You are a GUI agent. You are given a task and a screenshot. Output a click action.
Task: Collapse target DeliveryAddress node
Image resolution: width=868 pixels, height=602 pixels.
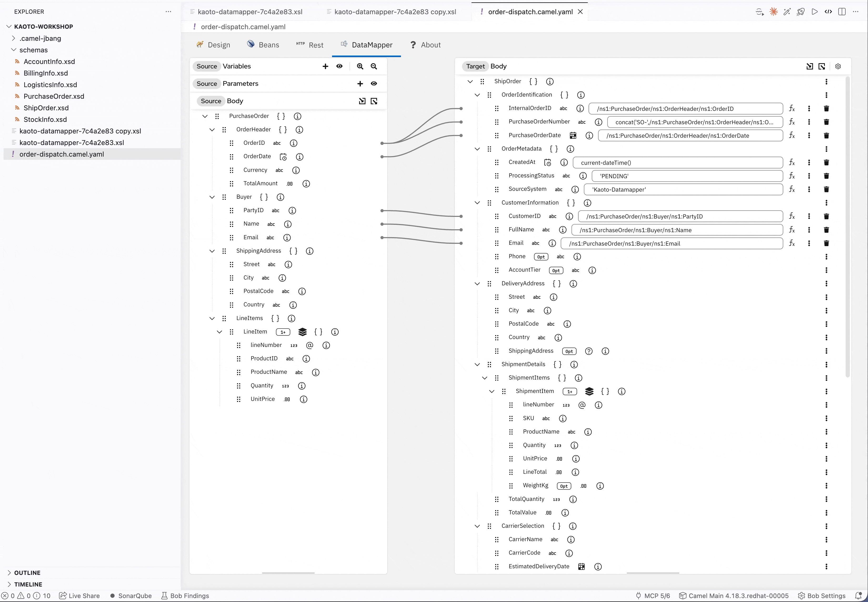(x=477, y=284)
